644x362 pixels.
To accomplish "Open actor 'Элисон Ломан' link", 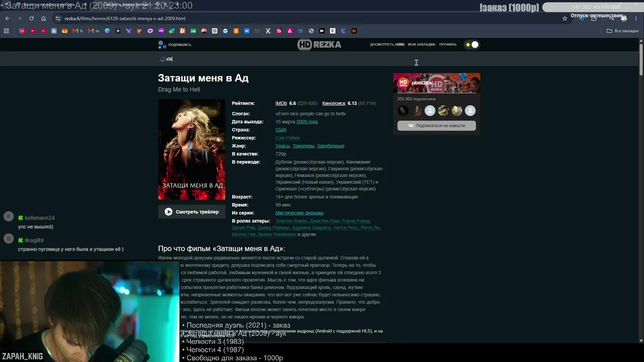I will (291, 221).
